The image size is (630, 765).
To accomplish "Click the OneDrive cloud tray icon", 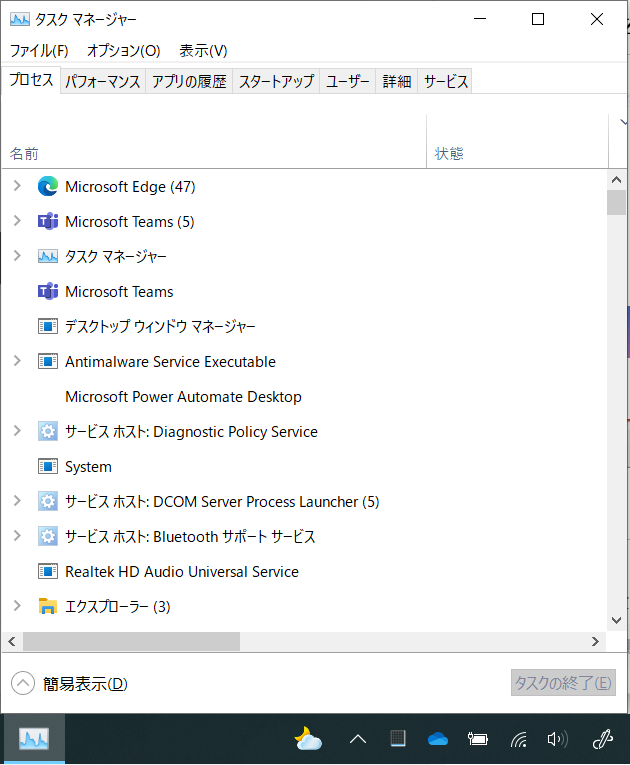I will [x=438, y=739].
